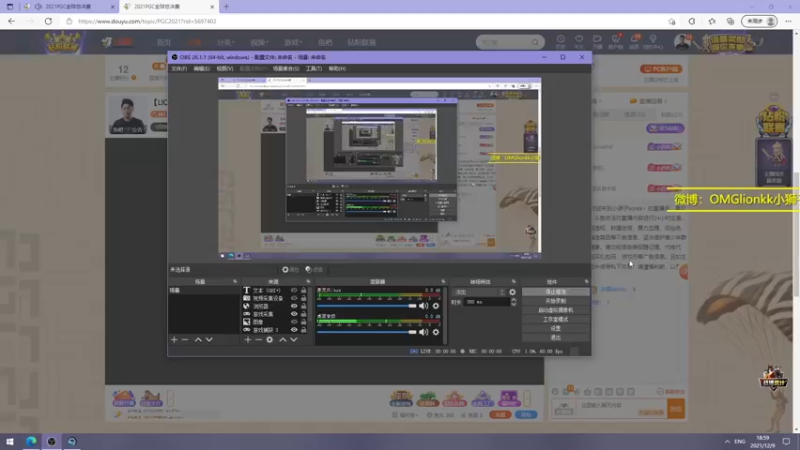Pop out the 来源 dock using its header icon

(308, 282)
